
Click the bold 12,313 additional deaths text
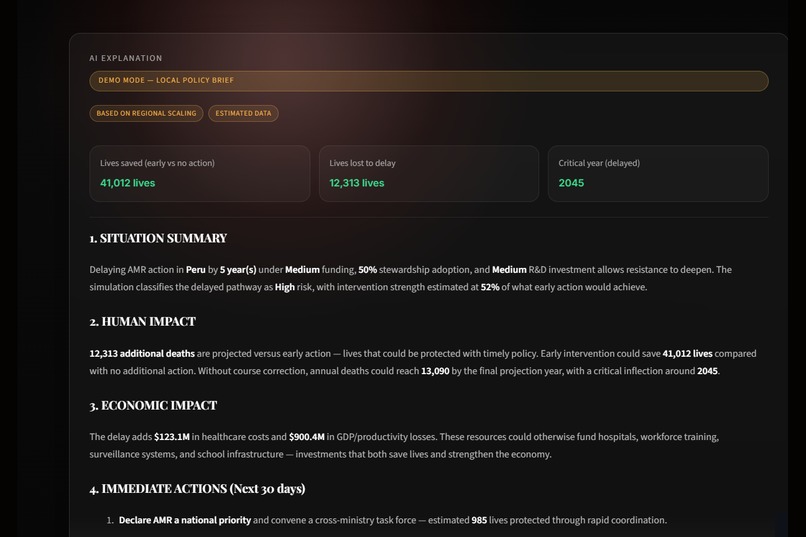[142, 354]
